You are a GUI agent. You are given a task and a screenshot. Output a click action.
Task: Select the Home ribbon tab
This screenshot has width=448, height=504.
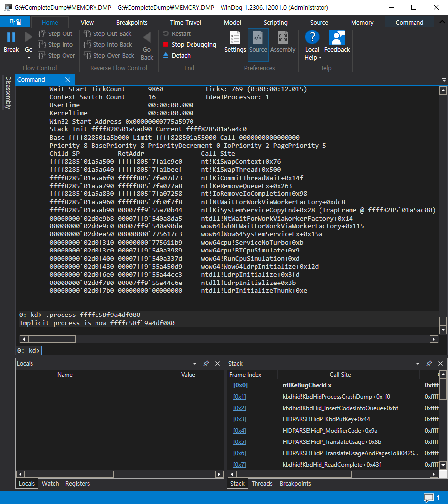point(50,23)
